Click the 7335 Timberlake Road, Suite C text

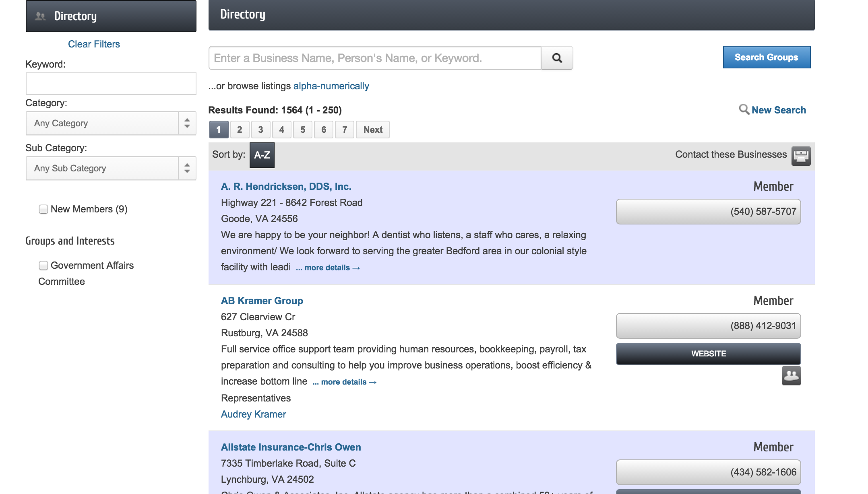tap(288, 463)
